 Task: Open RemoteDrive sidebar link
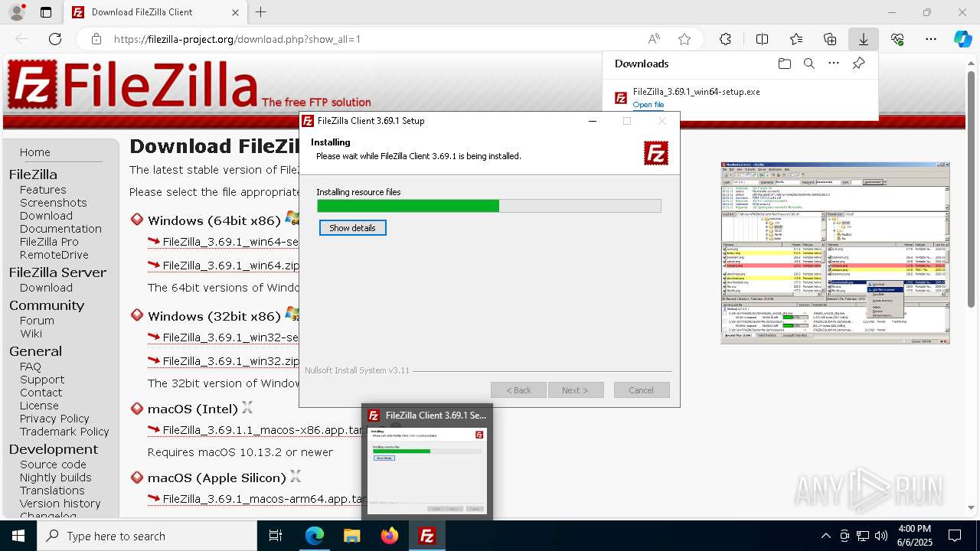[x=54, y=255]
